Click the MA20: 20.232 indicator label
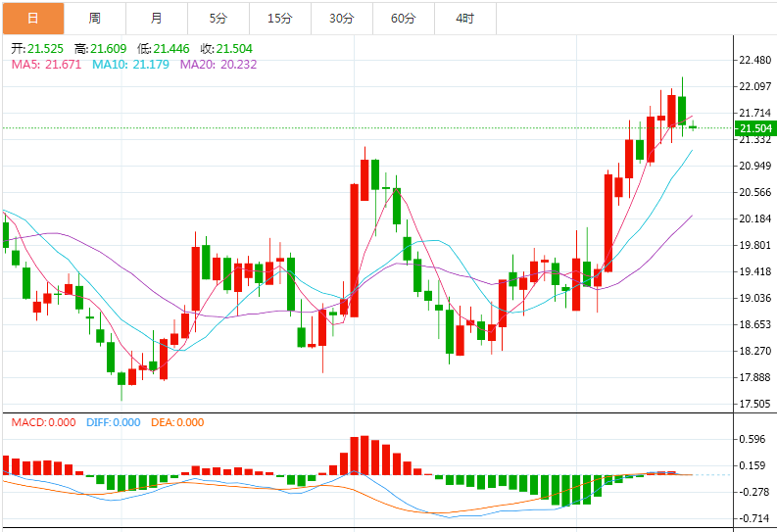 pyautogui.click(x=219, y=65)
